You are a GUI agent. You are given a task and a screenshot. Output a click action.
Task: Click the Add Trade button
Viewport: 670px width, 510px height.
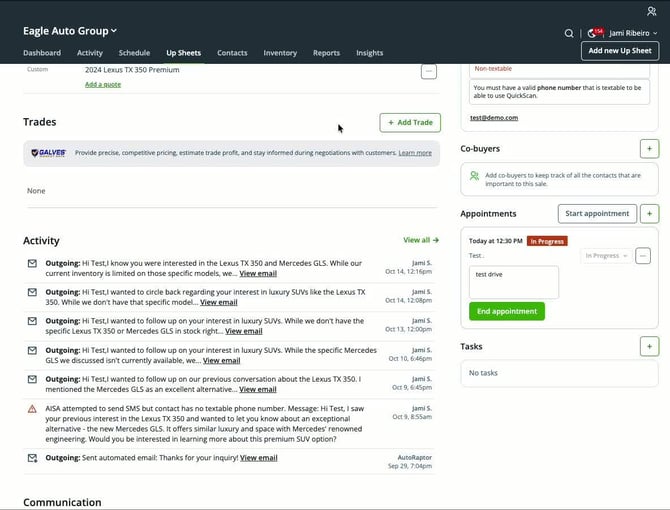[x=409, y=122]
